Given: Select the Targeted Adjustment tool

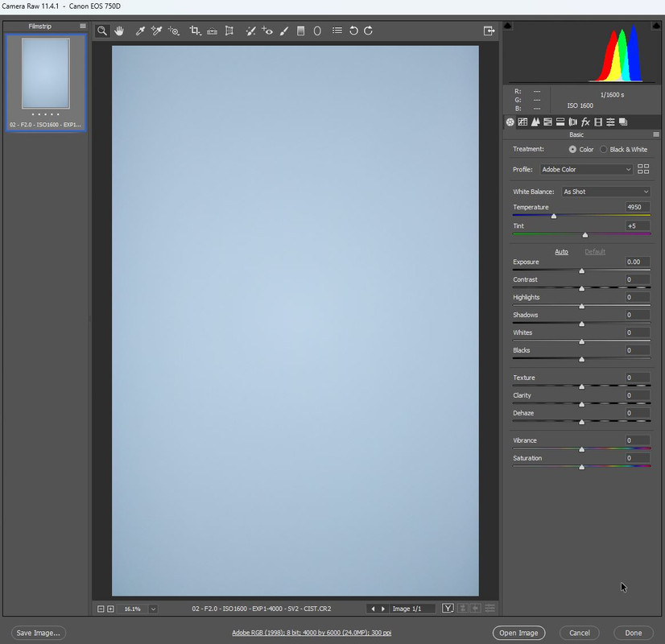Looking at the screenshot, I should (x=173, y=31).
